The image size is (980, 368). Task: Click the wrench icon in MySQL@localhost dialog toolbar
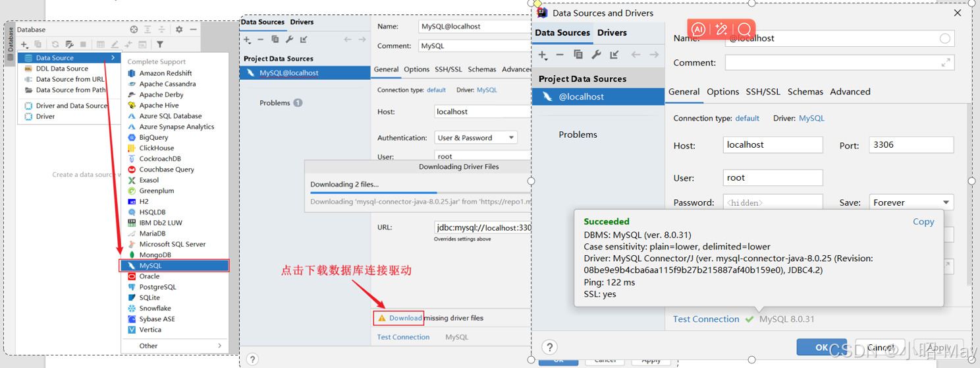pyautogui.click(x=289, y=40)
